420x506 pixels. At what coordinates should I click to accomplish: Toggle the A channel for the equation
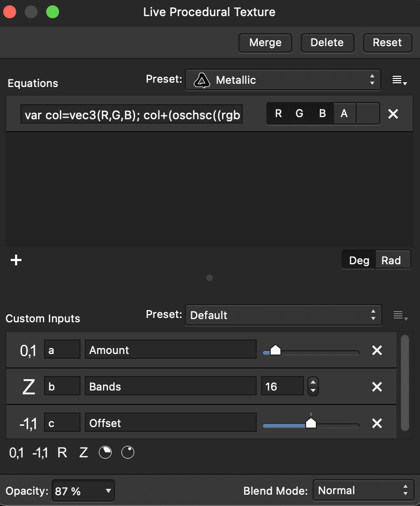[x=344, y=114]
